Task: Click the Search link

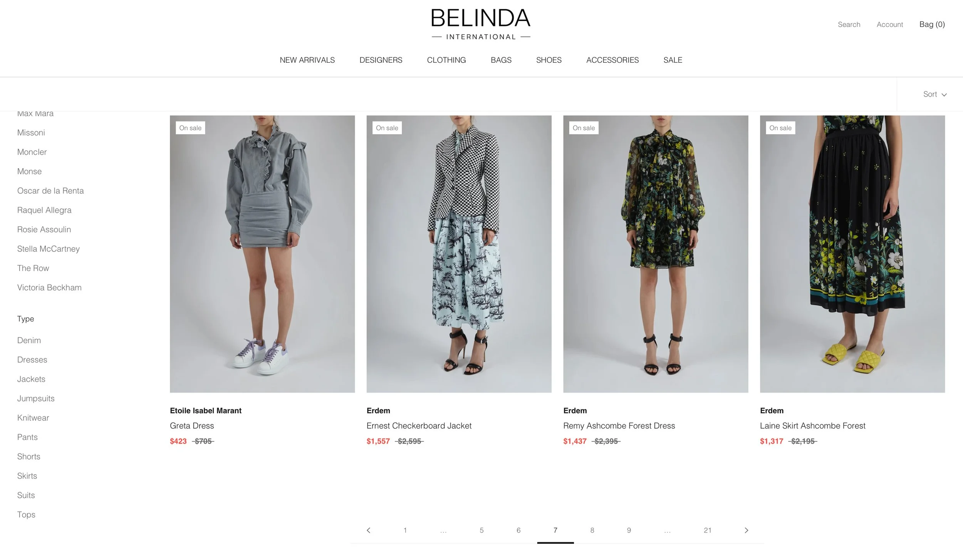Action: tap(849, 24)
